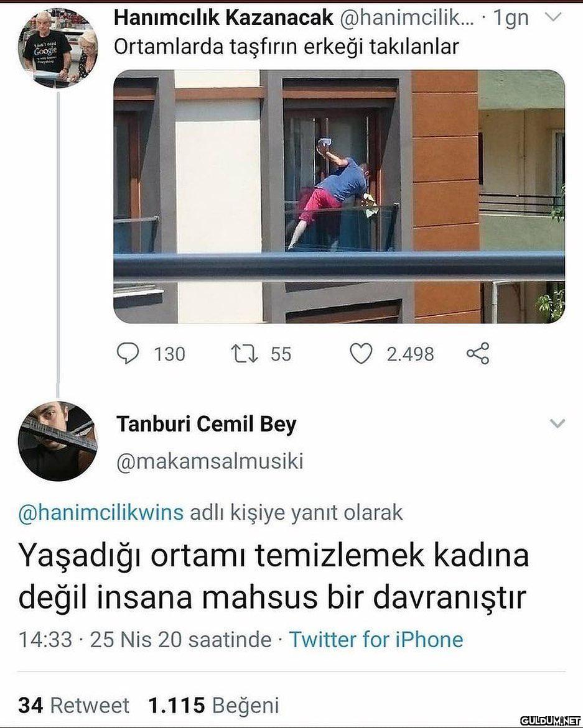This screenshot has height=728, width=583.
Task: Expand the reply tweet's chevron menu
Action: pyautogui.click(x=557, y=423)
